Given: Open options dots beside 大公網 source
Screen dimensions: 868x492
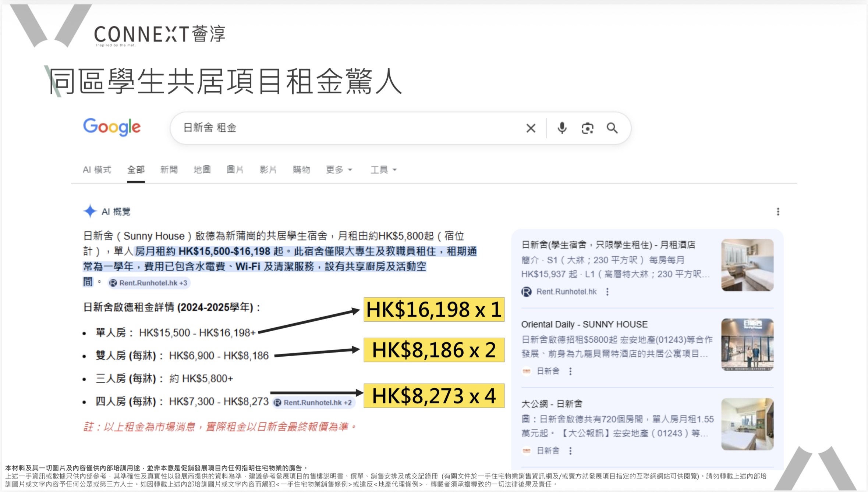Looking at the screenshot, I should (570, 451).
